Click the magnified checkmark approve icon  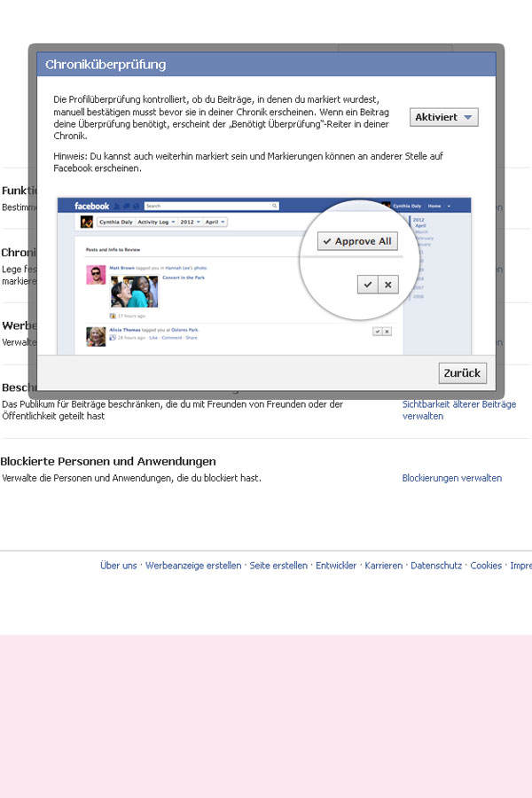click(368, 285)
